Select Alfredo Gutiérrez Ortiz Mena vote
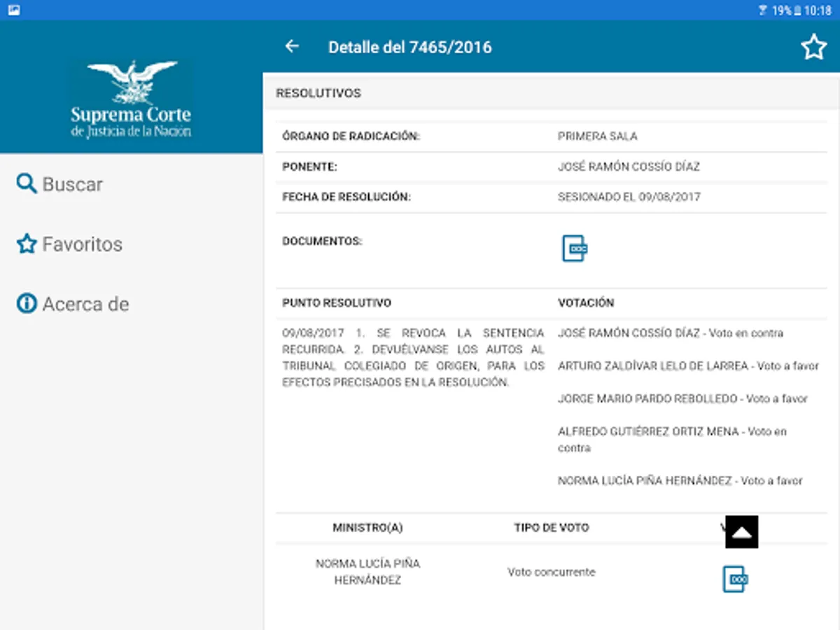The image size is (840, 630). click(672, 440)
